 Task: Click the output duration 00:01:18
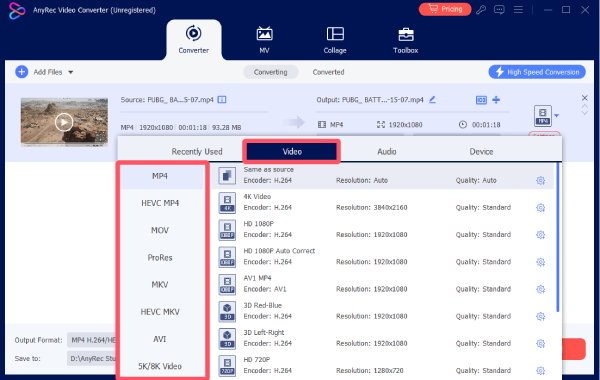(x=486, y=125)
